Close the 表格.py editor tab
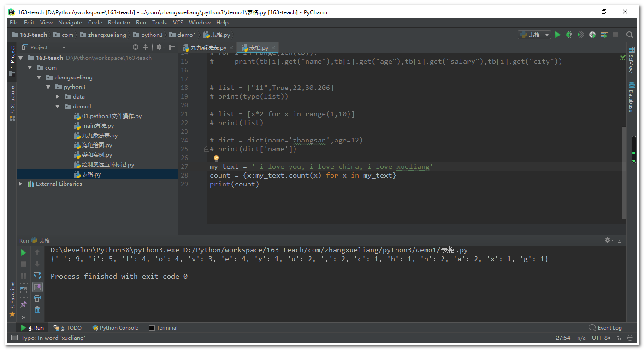Viewport: 644px width, 350px height. coord(273,47)
